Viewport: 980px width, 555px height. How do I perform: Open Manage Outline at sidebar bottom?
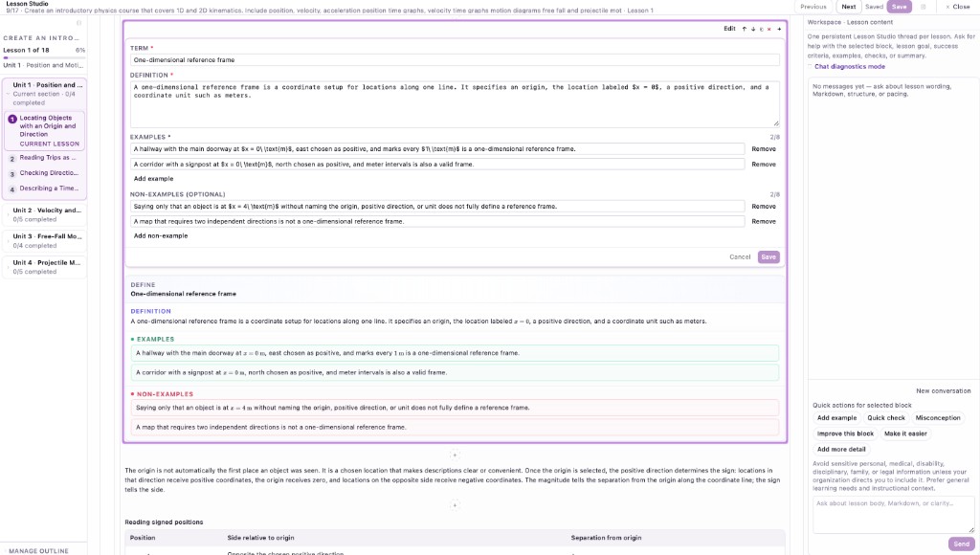pyautogui.click(x=38, y=550)
